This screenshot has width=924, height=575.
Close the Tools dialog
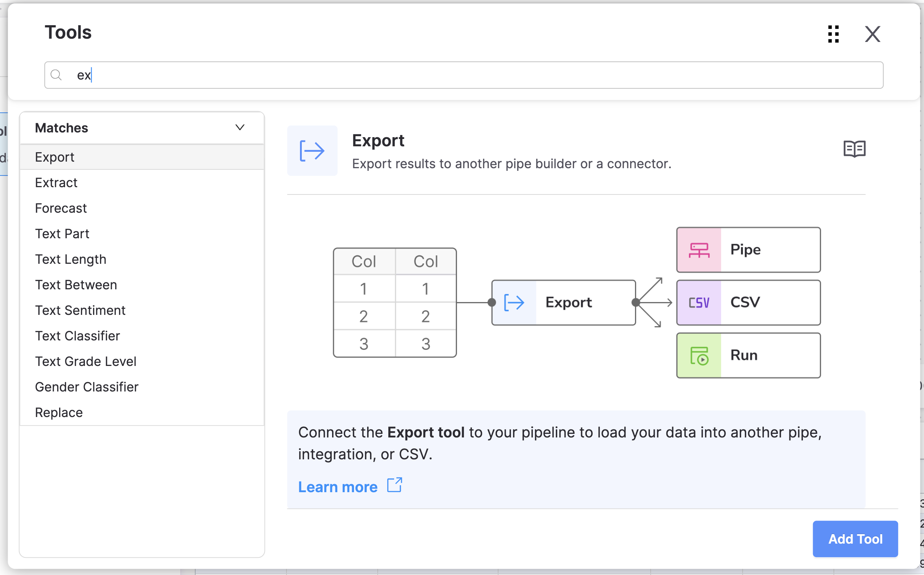(872, 34)
